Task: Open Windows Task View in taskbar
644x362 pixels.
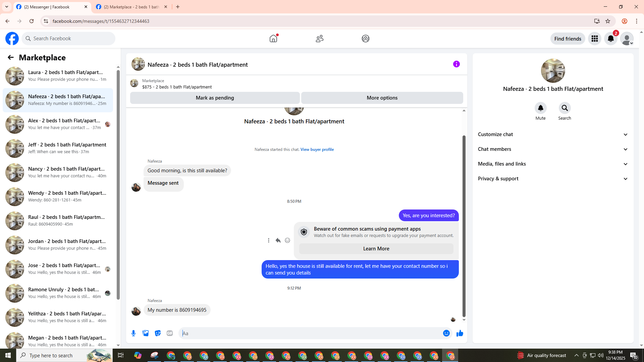Action: 121,355
